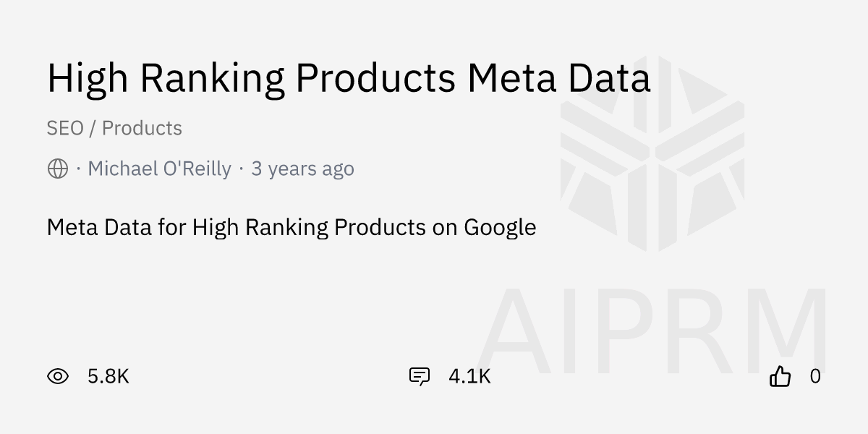The image size is (868, 434).
Task: Click the prompt description starting 'Meta Data for'
Action: click(291, 228)
